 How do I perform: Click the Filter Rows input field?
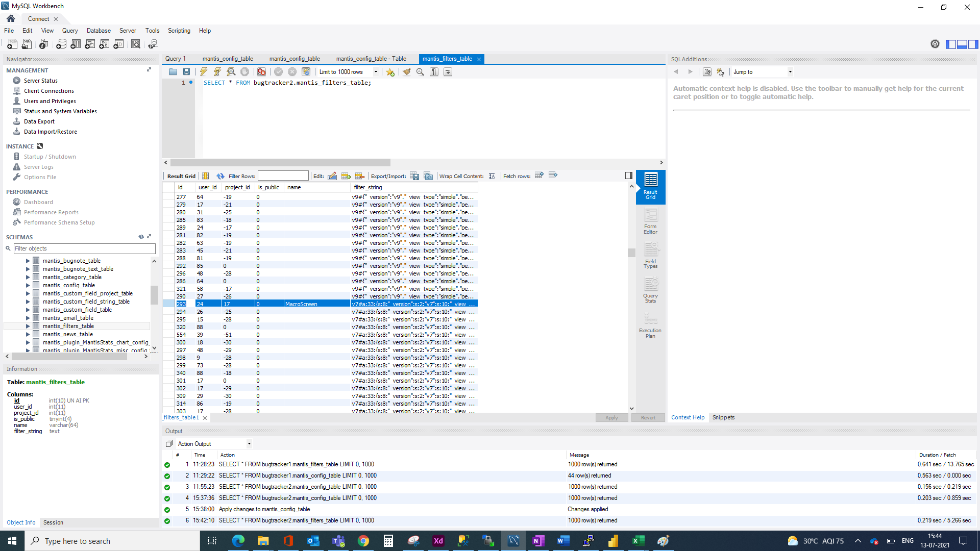point(283,176)
